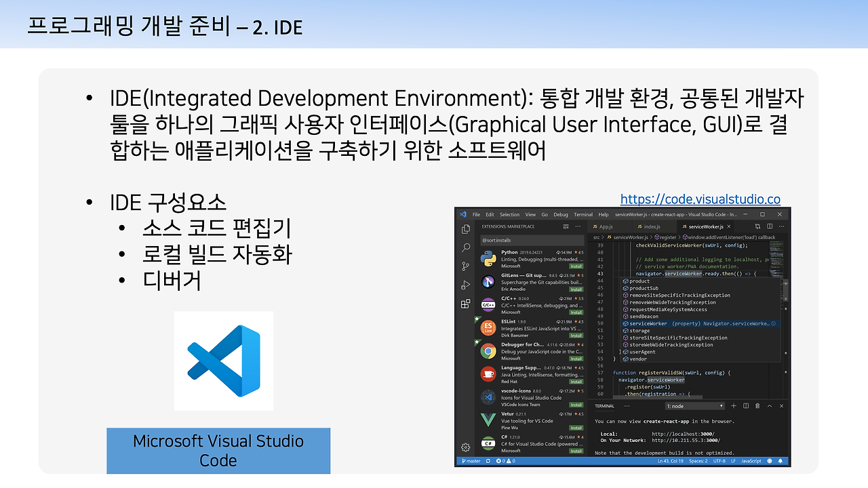
Task: Select the Extensions view icon
Action: click(466, 304)
